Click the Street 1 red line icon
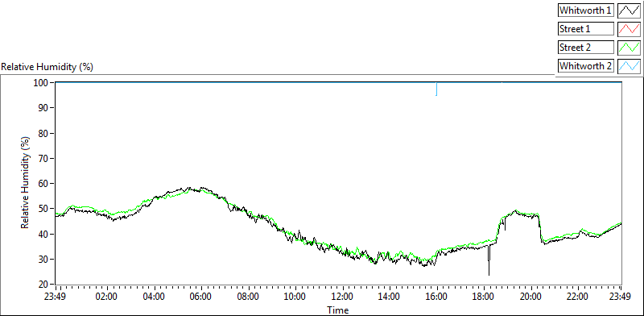 pyautogui.click(x=629, y=29)
